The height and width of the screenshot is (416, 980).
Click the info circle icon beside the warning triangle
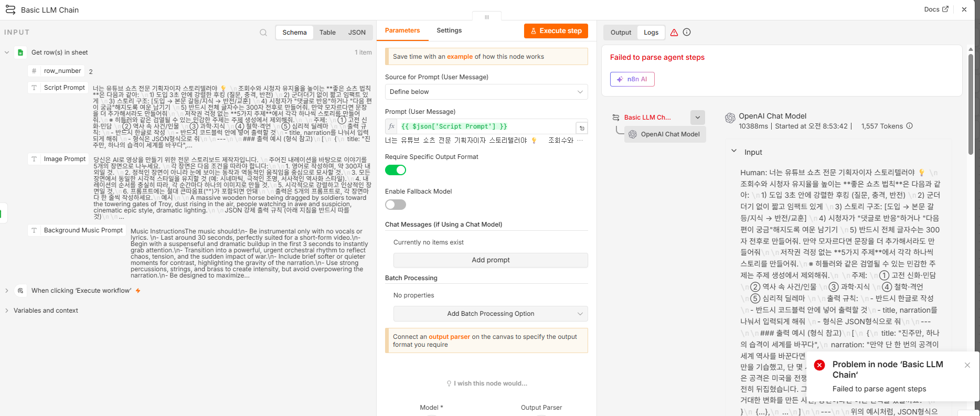(x=687, y=33)
